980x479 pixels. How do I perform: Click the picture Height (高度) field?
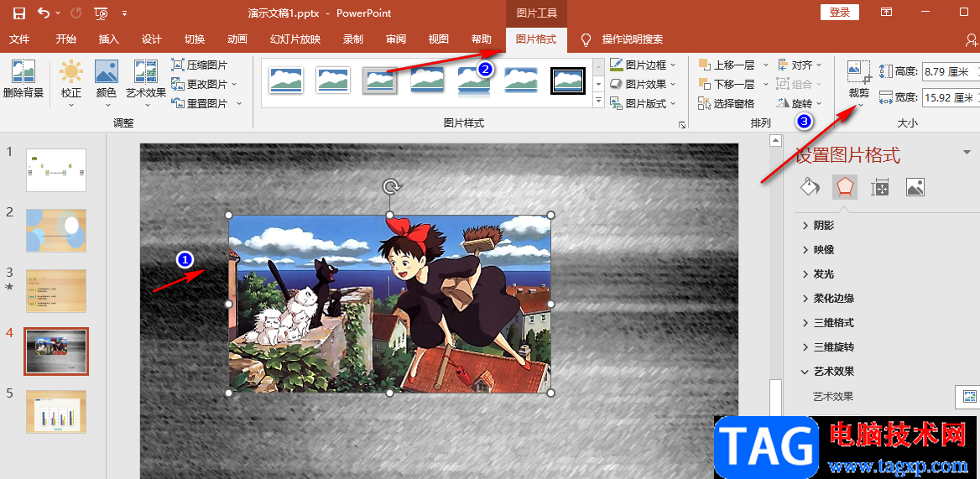point(951,71)
